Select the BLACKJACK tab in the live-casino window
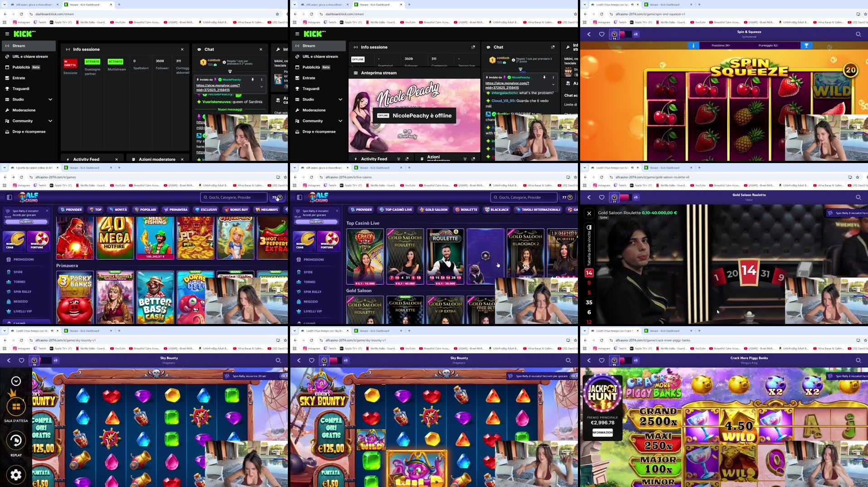868x487 pixels. click(496, 210)
